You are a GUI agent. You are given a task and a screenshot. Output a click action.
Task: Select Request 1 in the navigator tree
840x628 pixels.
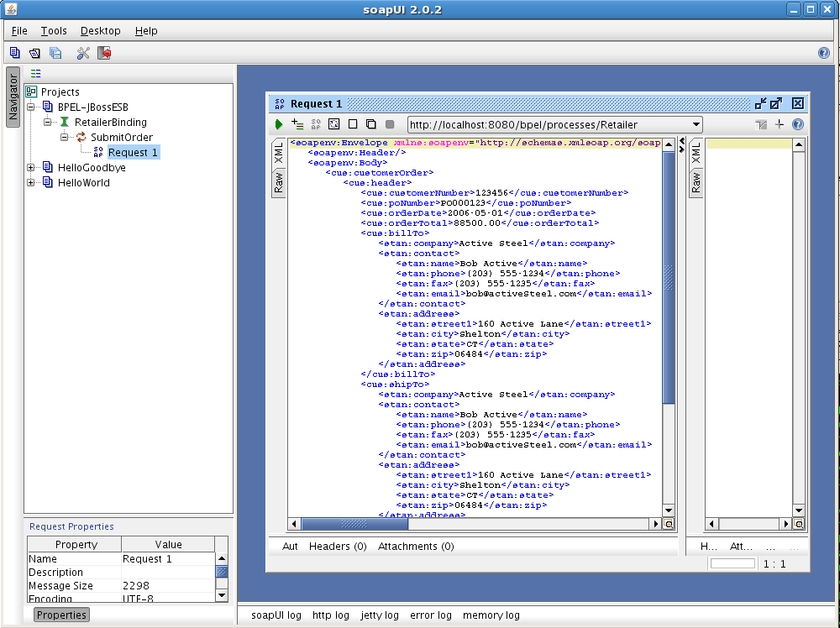tap(133, 153)
